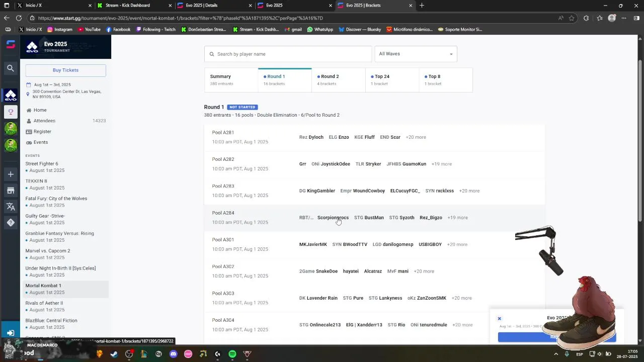Show hidden system tray icons chevron
The height and width of the screenshot is (362, 644).
tap(556, 354)
